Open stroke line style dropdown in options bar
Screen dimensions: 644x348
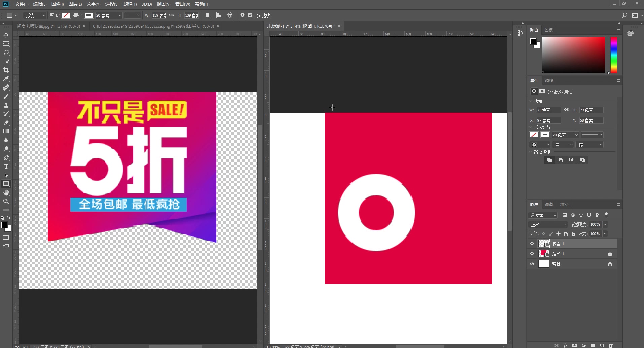click(x=132, y=15)
